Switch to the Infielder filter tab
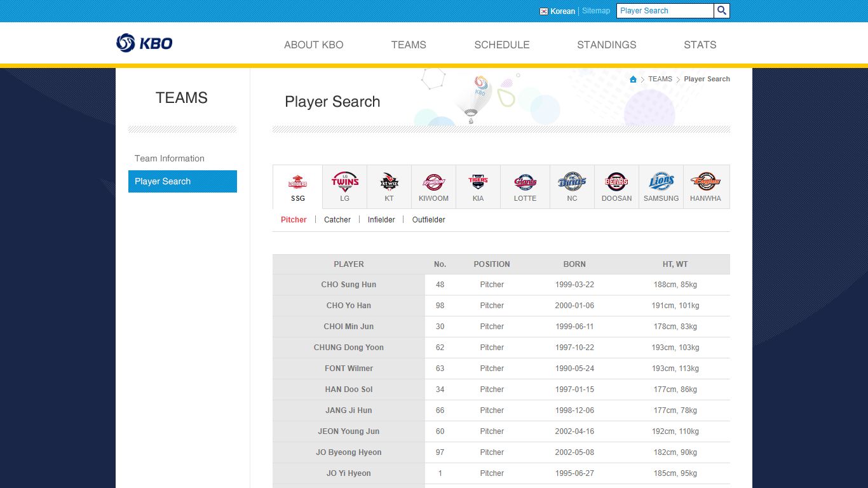868x488 pixels. point(381,220)
